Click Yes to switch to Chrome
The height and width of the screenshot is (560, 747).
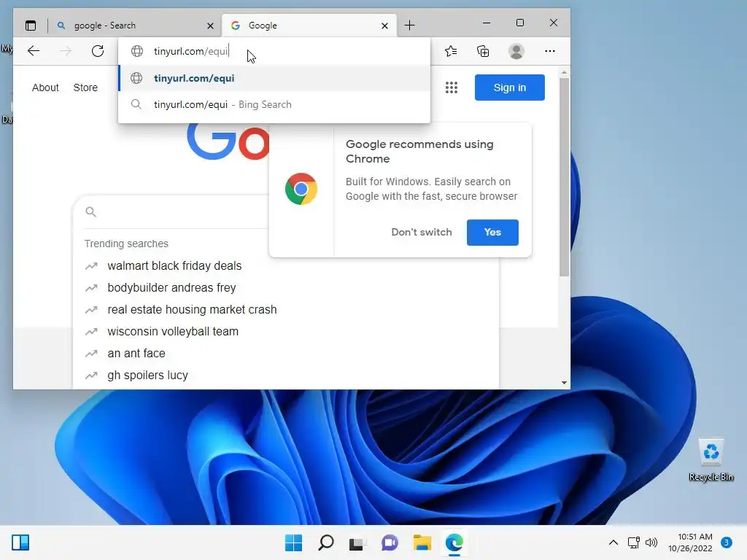[x=492, y=233]
